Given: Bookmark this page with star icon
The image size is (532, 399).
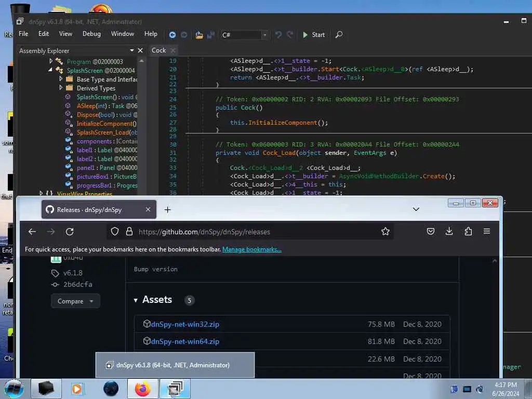Looking at the screenshot, I should pyautogui.click(x=385, y=231).
